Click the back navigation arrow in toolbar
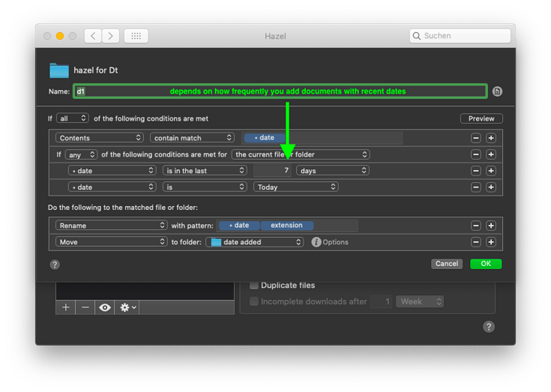 pos(93,36)
